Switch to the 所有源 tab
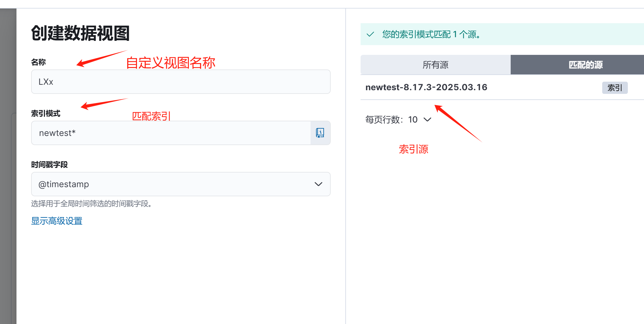Screen dimensions: 644x324 435,65
